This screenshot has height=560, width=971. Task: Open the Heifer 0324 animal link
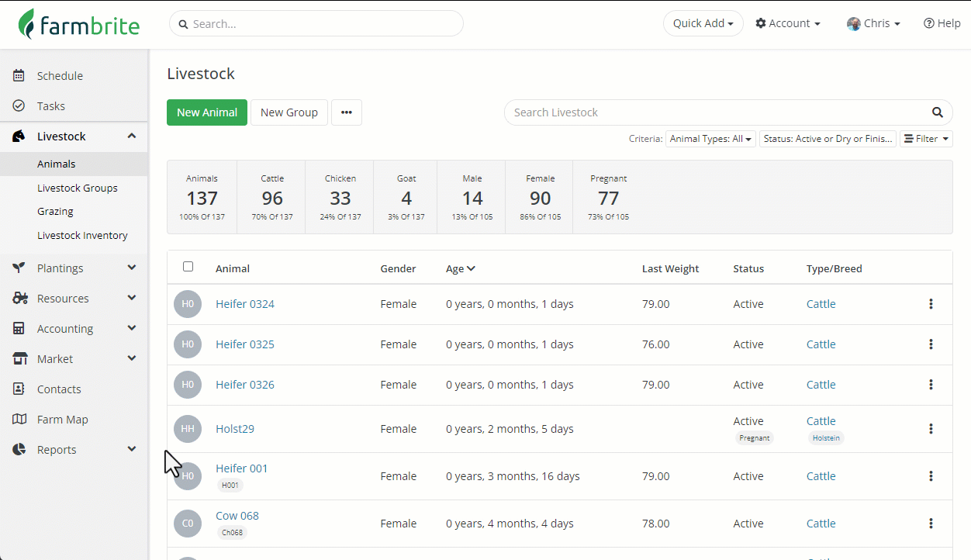click(x=245, y=304)
